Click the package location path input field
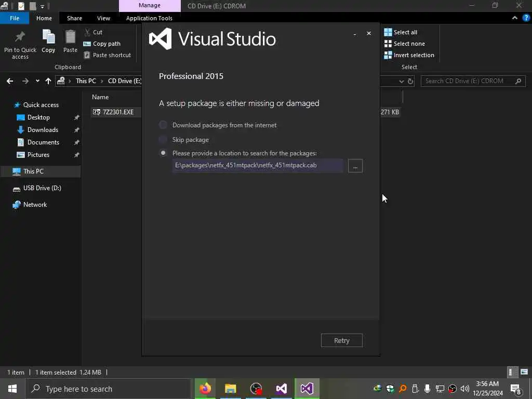The height and width of the screenshot is (399, 532). tap(258, 166)
